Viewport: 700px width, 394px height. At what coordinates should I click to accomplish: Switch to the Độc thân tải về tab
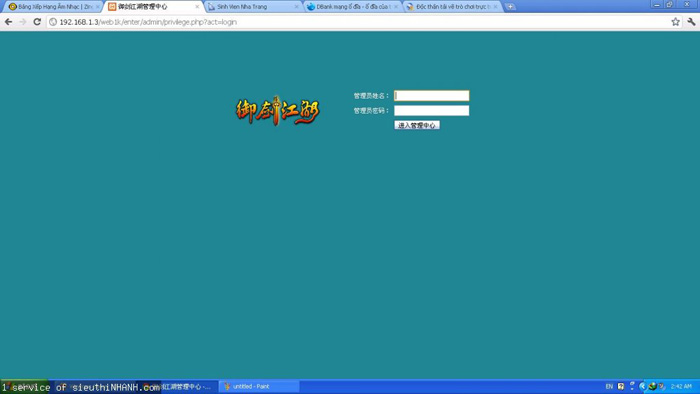[450, 7]
